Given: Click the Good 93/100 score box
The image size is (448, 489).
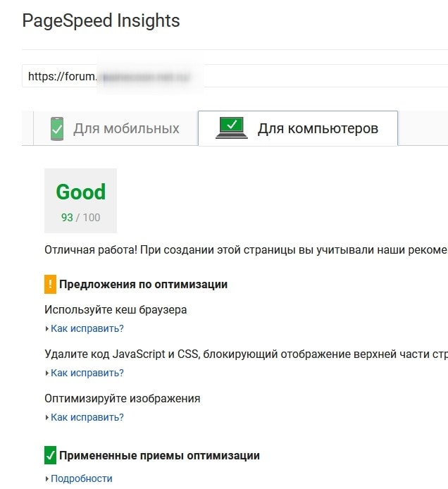Looking at the screenshot, I should tap(81, 201).
